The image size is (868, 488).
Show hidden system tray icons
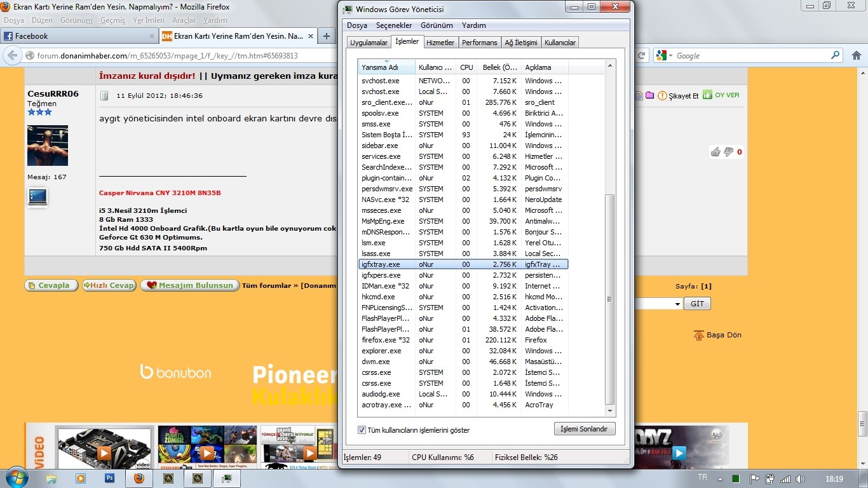point(719,478)
